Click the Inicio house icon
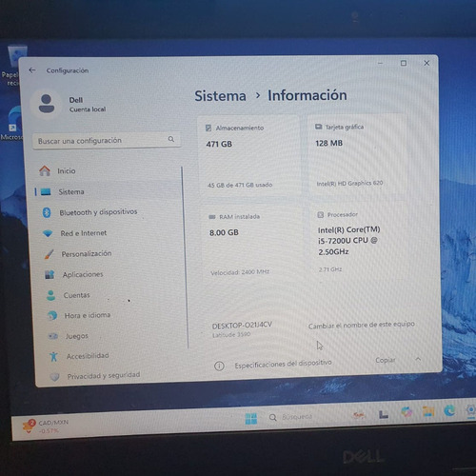This screenshot has width=476, height=476. pyautogui.click(x=45, y=171)
